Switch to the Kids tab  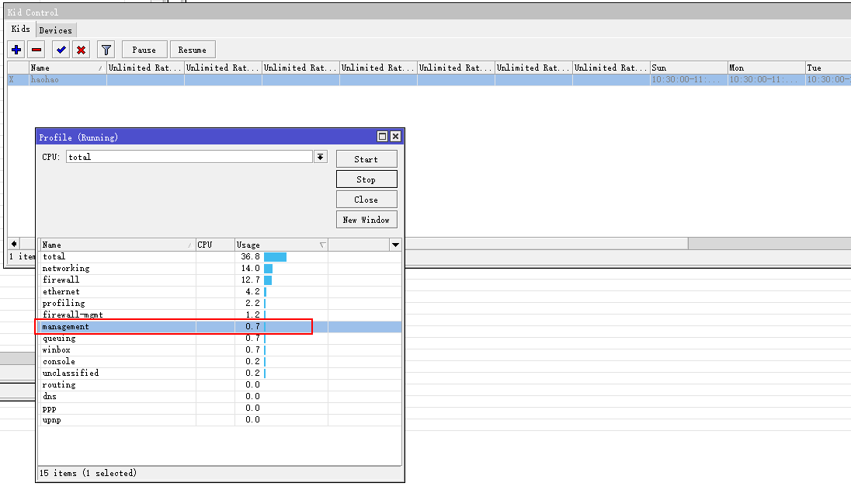20,30
